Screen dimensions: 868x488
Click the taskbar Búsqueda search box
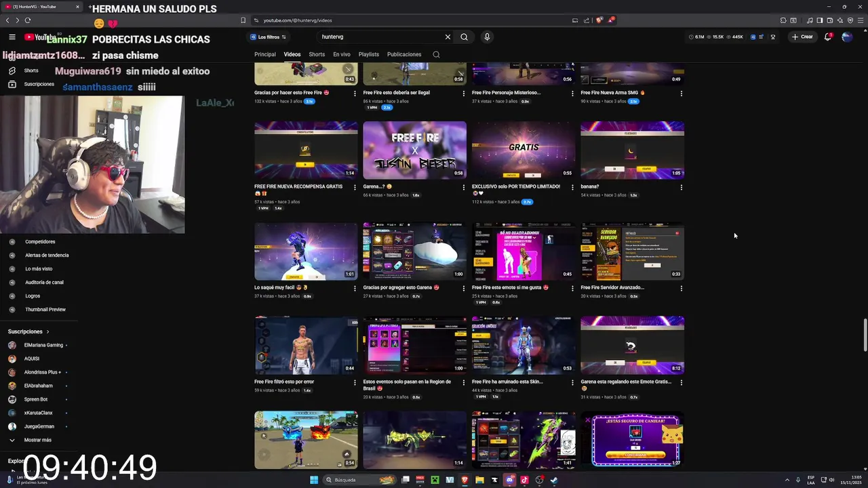click(359, 480)
